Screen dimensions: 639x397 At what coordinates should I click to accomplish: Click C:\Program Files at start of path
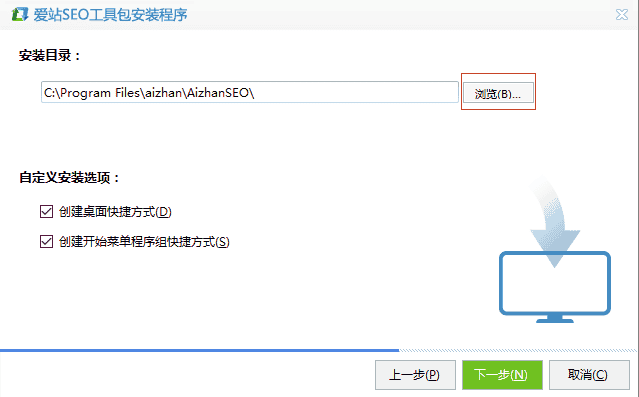(x=92, y=93)
